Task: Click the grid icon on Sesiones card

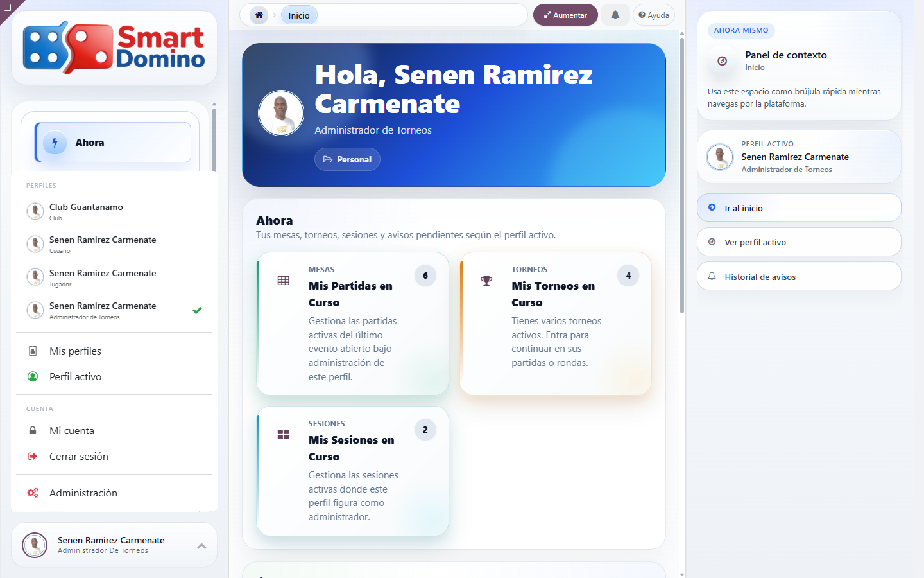Action: (284, 435)
